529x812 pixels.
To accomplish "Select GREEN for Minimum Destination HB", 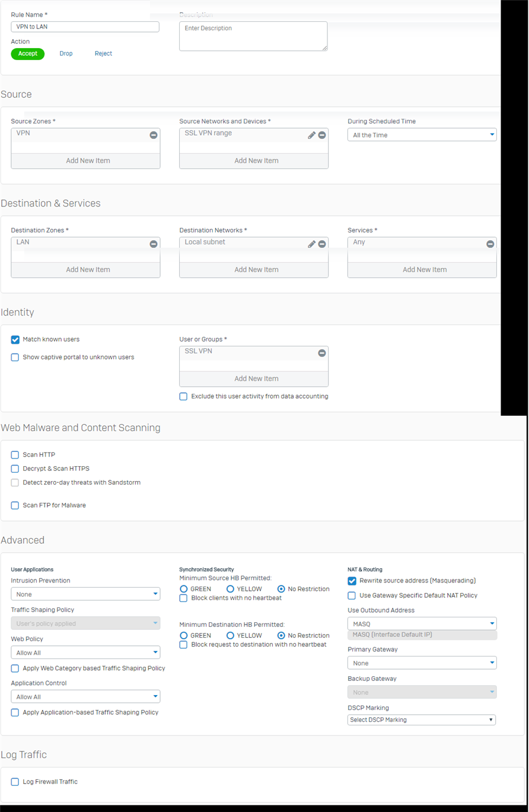I will [x=184, y=635].
